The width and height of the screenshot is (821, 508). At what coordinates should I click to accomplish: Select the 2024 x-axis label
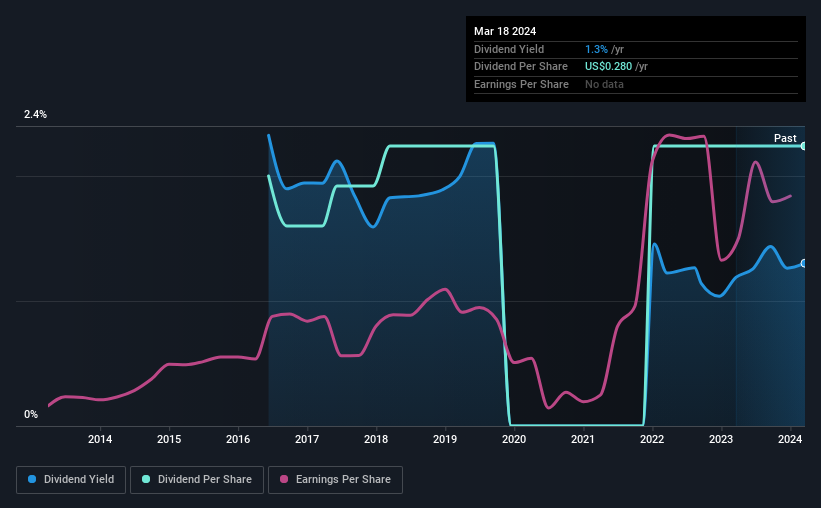790,439
